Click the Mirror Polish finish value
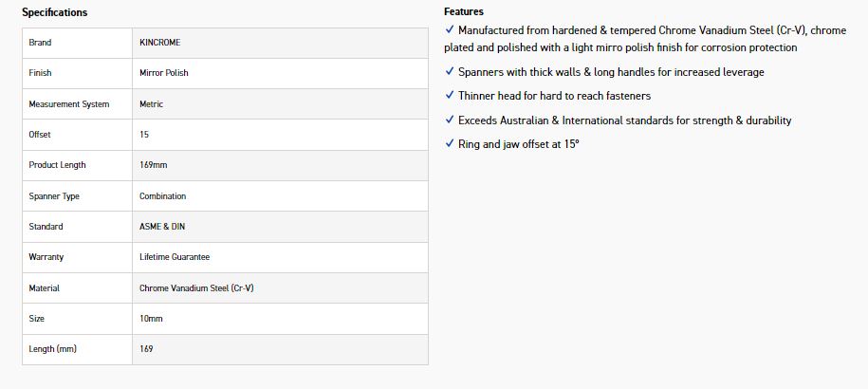Screen dimensions: 868x389 (x=164, y=73)
